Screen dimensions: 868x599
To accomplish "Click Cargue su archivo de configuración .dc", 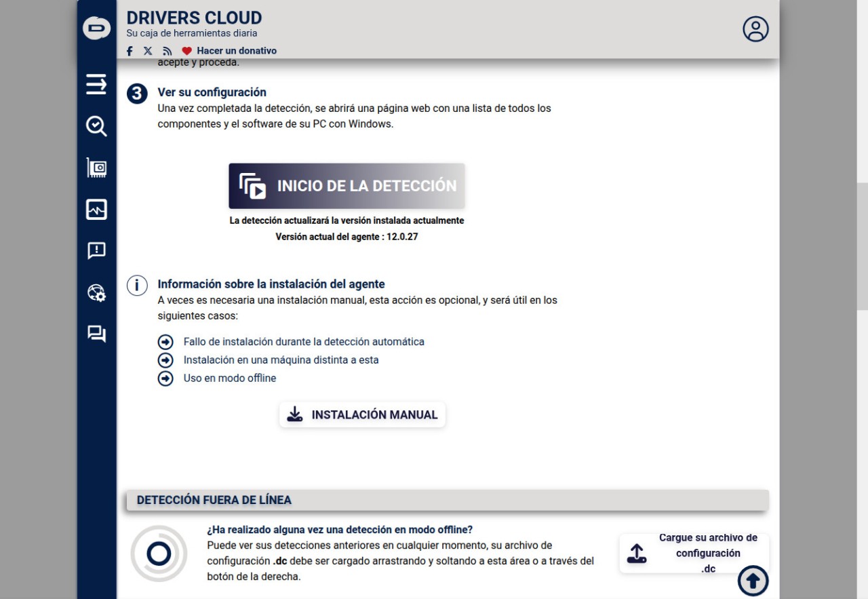I will [694, 553].
